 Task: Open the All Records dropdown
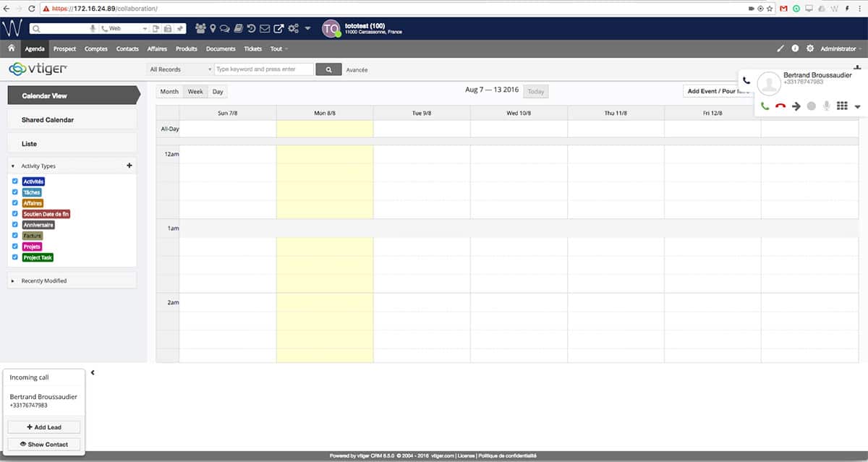180,69
